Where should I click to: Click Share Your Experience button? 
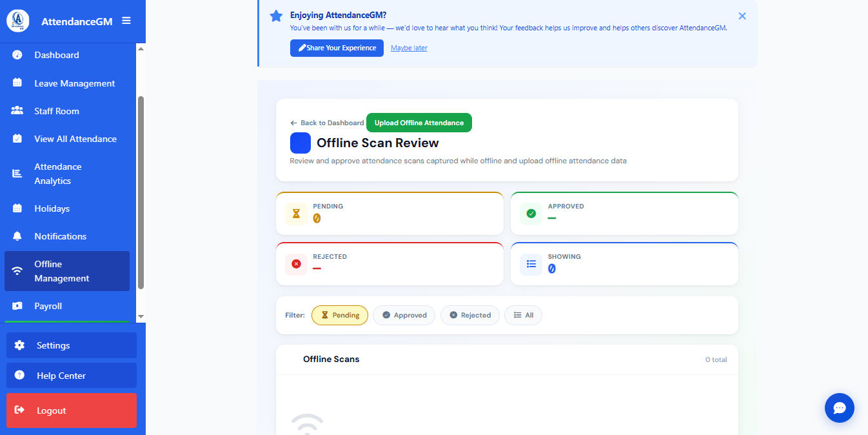point(337,48)
